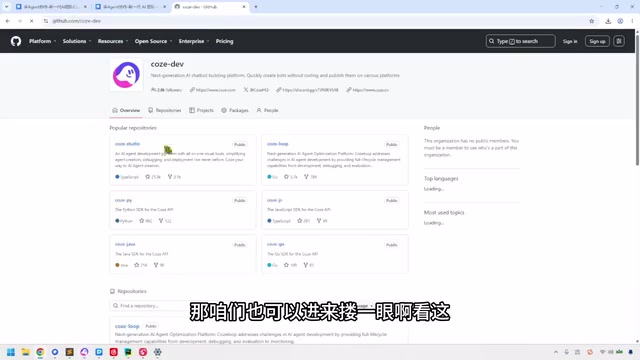
Task: Open the tab search dropdown arrow
Action: tap(7, 7)
